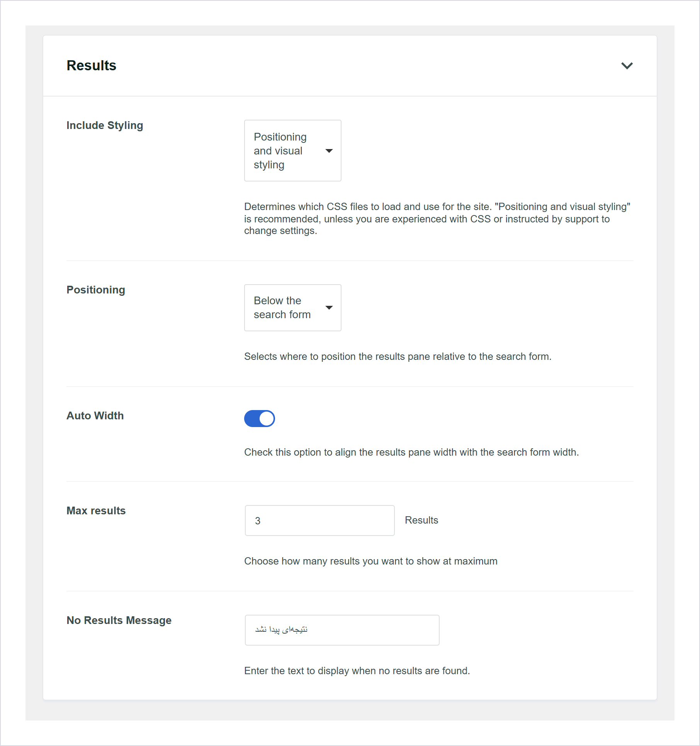
Task: Click the 'Choose how many results' description
Action: [371, 561]
